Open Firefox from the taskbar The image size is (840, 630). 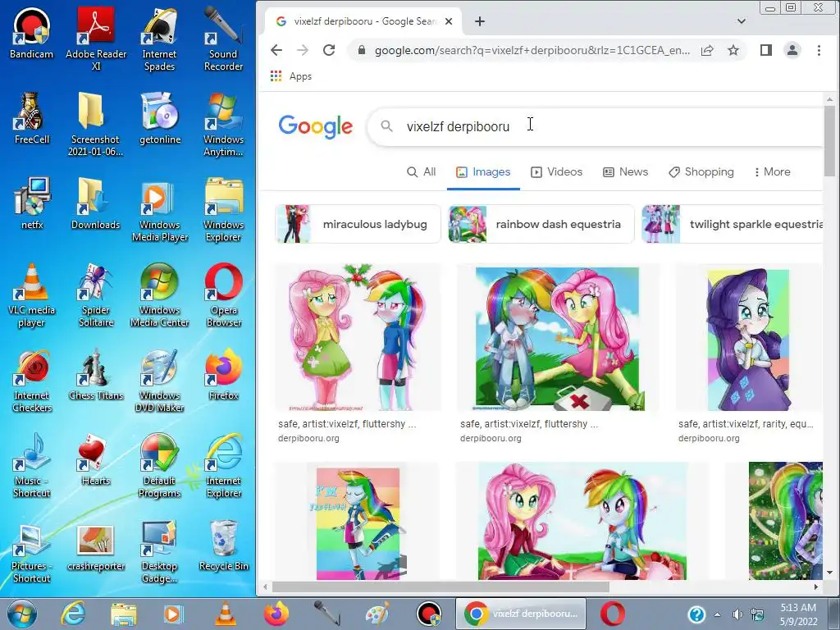[276, 614]
